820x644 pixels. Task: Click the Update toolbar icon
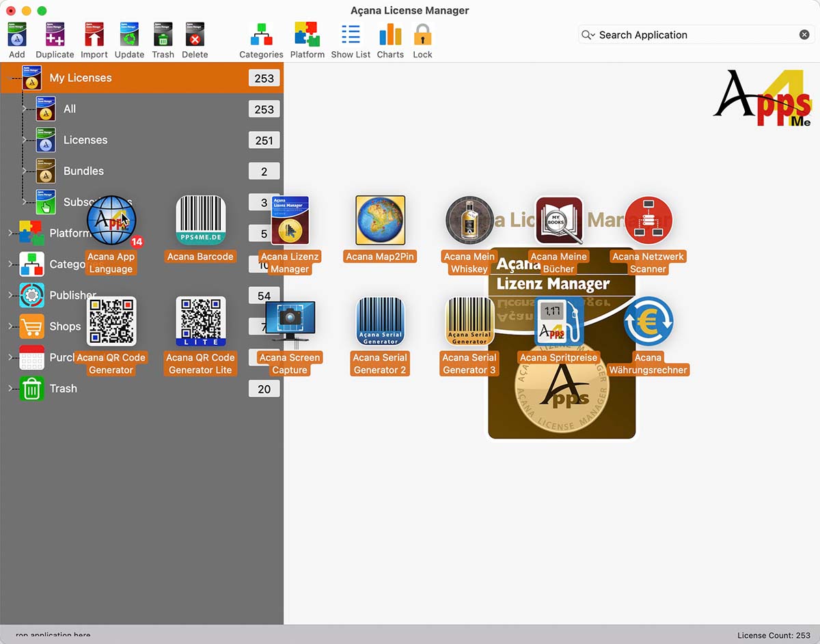[129, 34]
